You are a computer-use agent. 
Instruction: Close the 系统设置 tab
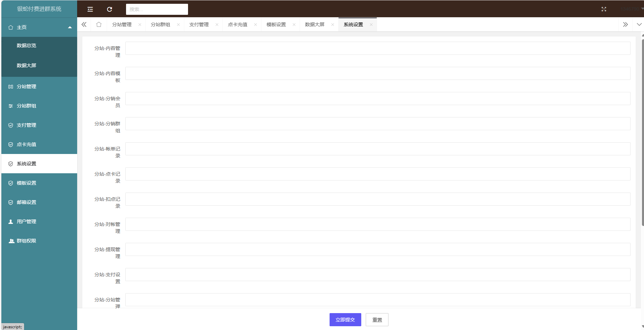(371, 24)
